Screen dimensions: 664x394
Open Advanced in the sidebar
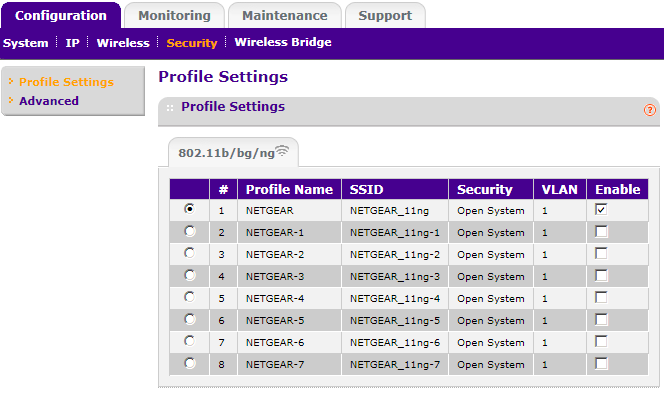point(49,101)
